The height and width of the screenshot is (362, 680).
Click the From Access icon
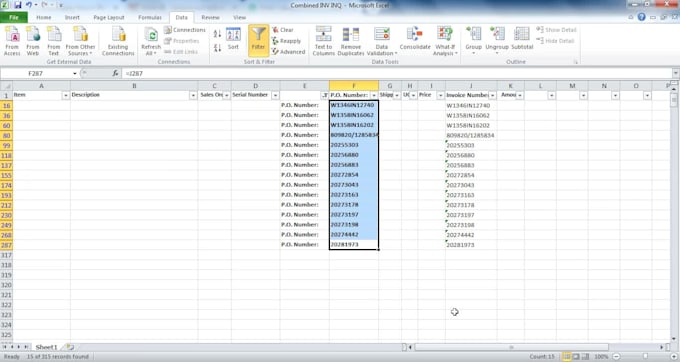click(x=12, y=41)
